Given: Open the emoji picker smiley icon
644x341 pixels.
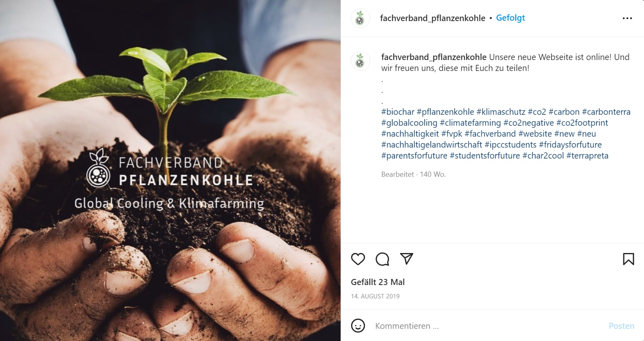Looking at the screenshot, I should (x=358, y=326).
